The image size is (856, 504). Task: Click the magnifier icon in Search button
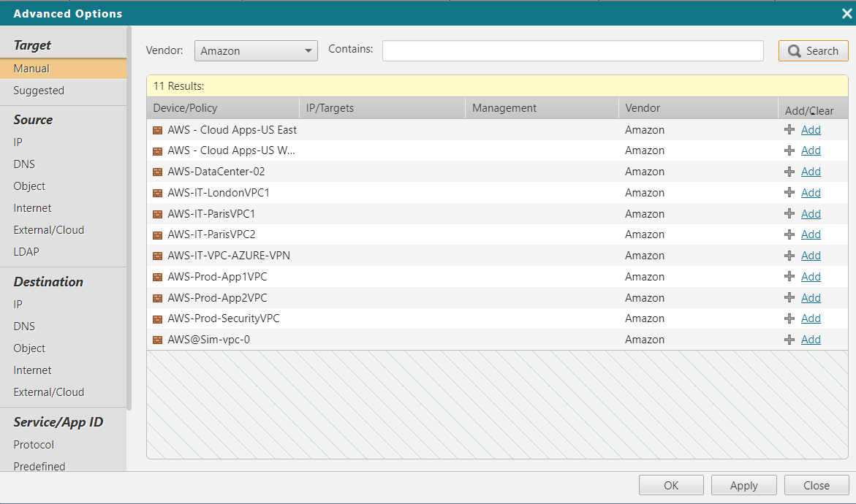(x=795, y=51)
